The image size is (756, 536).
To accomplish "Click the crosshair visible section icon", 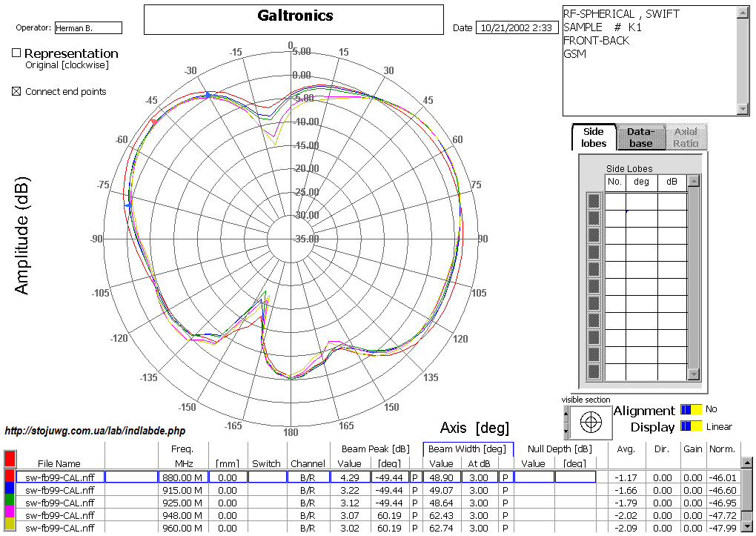I will pyautogui.click(x=591, y=423).
